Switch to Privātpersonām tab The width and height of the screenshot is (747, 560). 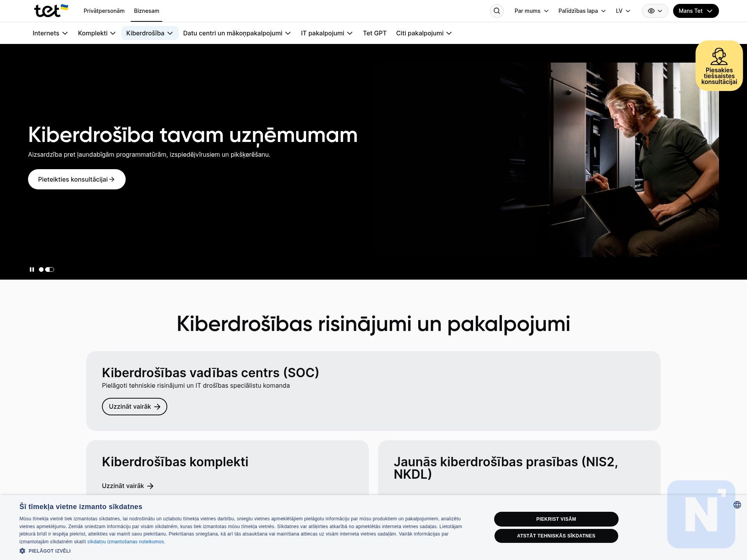tap(104, 11)
